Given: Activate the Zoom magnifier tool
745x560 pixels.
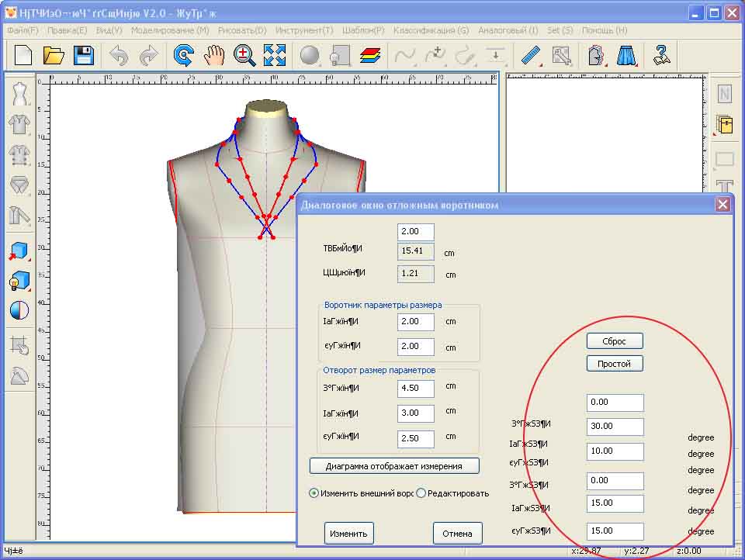Looking at the screenshot, I should [x=244, y=55].
